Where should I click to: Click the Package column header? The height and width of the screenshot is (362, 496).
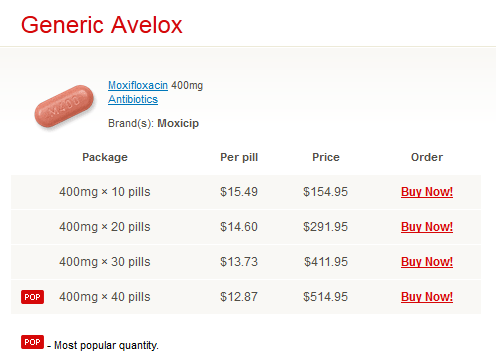pyautogui.click(x=105, y=157)
